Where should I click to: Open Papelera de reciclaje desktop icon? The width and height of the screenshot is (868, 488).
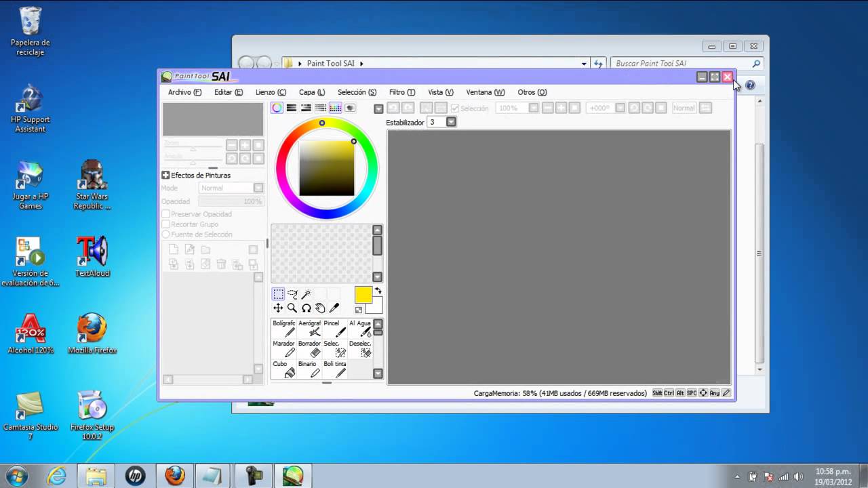[31, 31]
